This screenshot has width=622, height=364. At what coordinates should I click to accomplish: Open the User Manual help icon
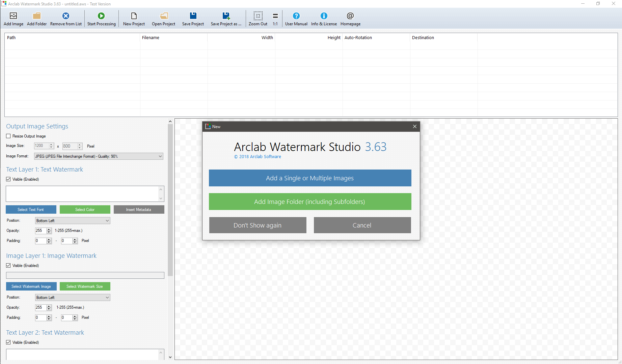click(x=296, y=16)
